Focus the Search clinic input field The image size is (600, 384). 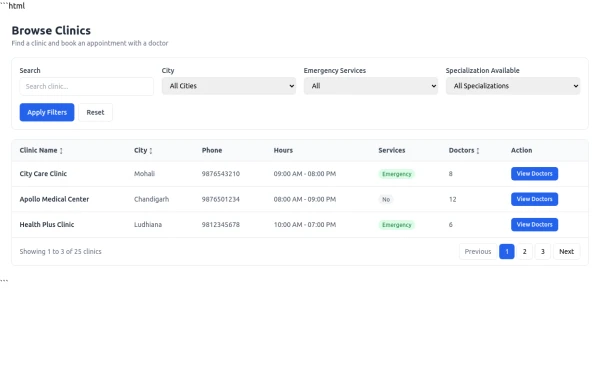(86, 86)
